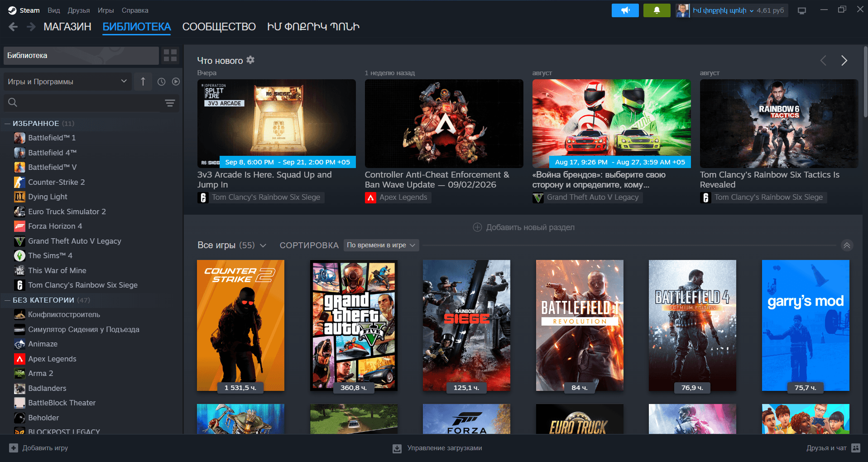Open the account name dropdown

[723, 10]
